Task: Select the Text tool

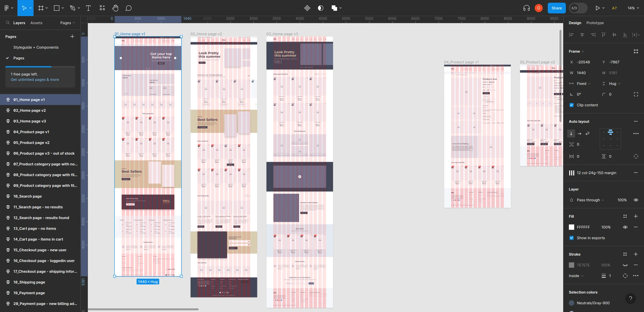Action: 89,8
